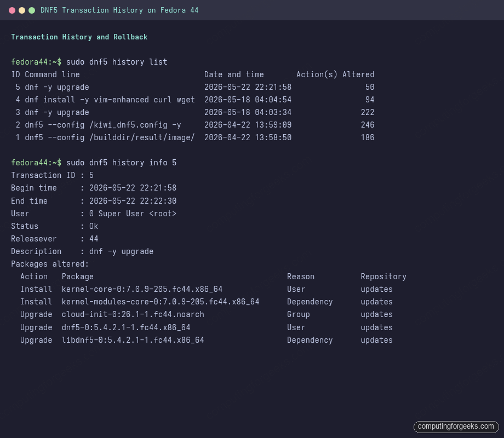Click the 'Action(s) Altered' column header

pos(335,74)
